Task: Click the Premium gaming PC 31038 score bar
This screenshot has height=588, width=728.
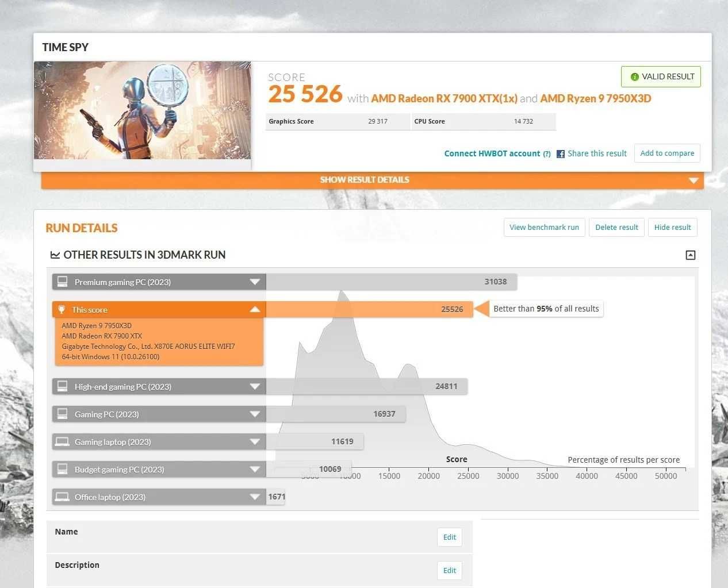Action: pos(391,282)
